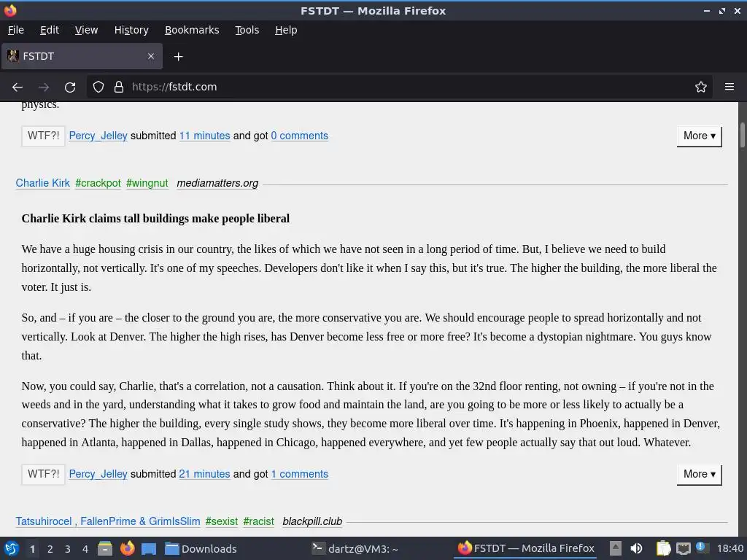This screenshot has width=747, height=560.
Task: Open the Edit menu
Action: pos(50,30)
